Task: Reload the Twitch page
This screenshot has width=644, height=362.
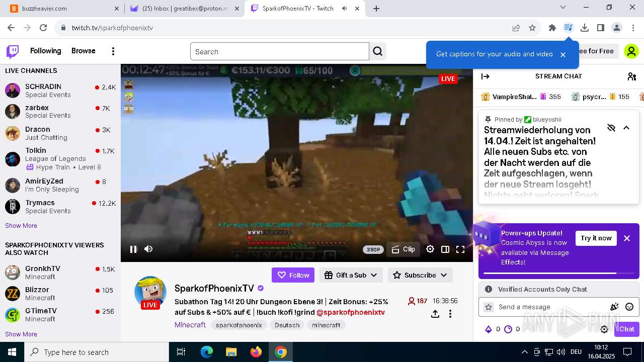Action: pyautogui.click(x=43, y=28)
